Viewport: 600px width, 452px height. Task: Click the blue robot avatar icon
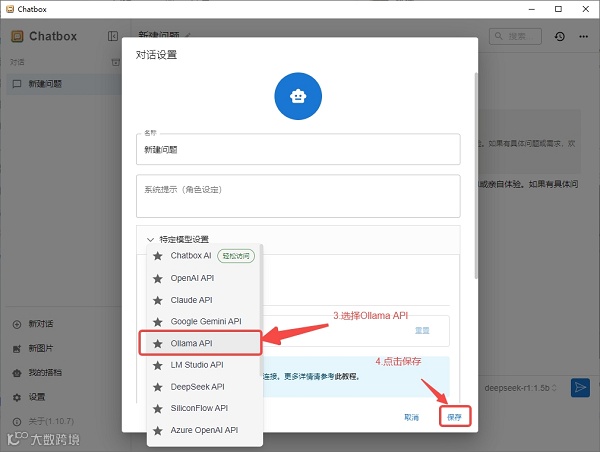pos(298,96)
